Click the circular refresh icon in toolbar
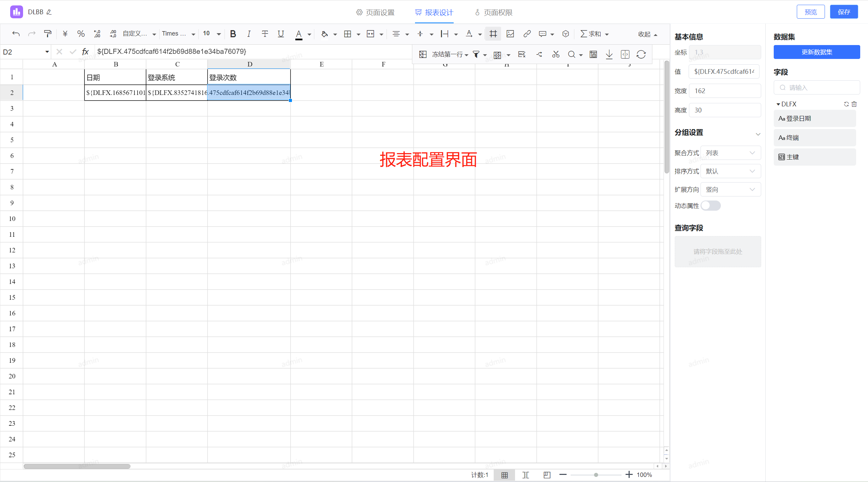 coord(641,55)
